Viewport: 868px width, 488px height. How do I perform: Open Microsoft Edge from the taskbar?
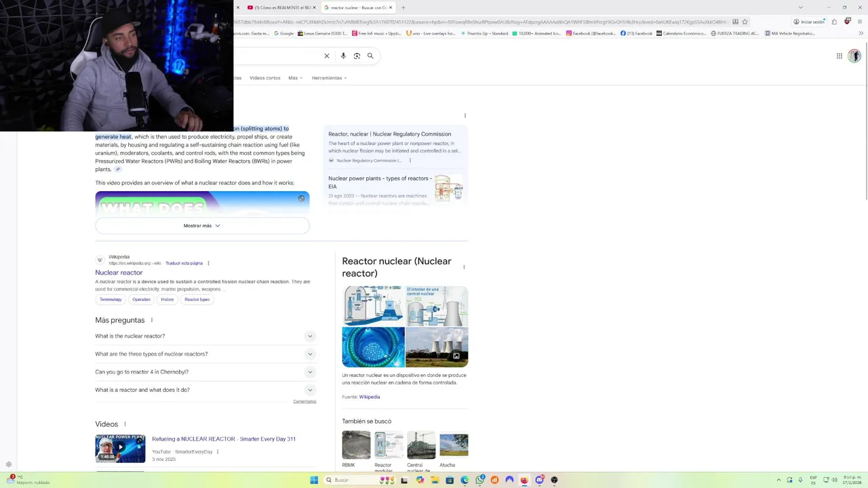(465, 480)
